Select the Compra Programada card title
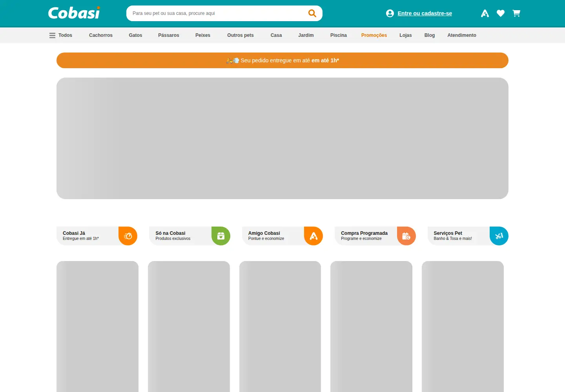Screen dimensions: 565x392 click(364, 233)
